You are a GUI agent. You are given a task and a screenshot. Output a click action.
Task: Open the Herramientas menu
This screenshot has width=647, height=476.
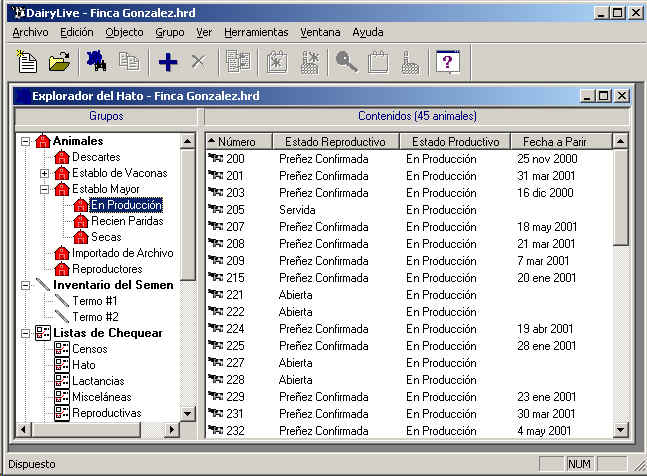(256, 32)
